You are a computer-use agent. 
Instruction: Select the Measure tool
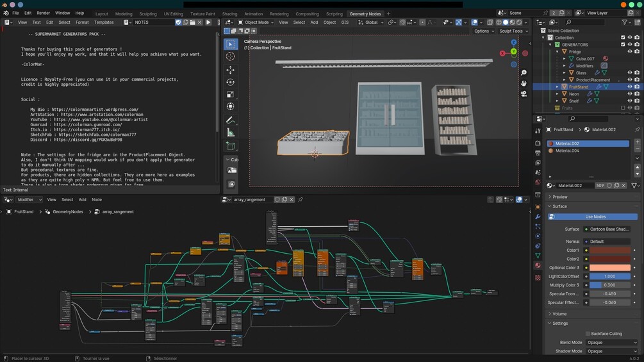[x=231, y=133]
